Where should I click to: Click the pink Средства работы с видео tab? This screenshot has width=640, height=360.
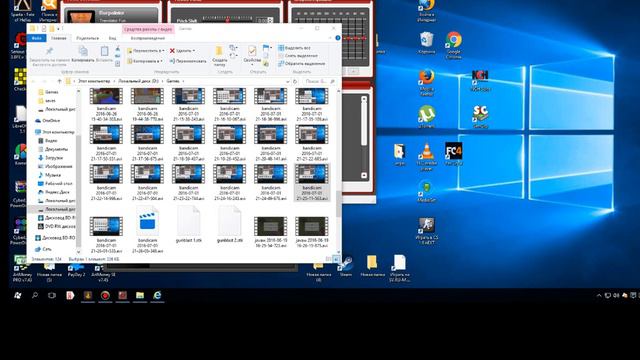(x=148, y=29)
